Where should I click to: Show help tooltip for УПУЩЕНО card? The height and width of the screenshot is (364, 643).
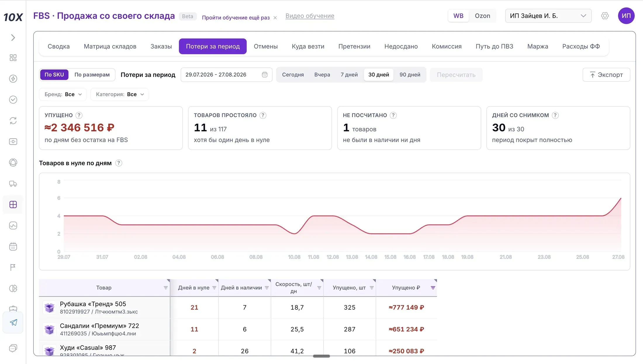click(x=79, y=115)
